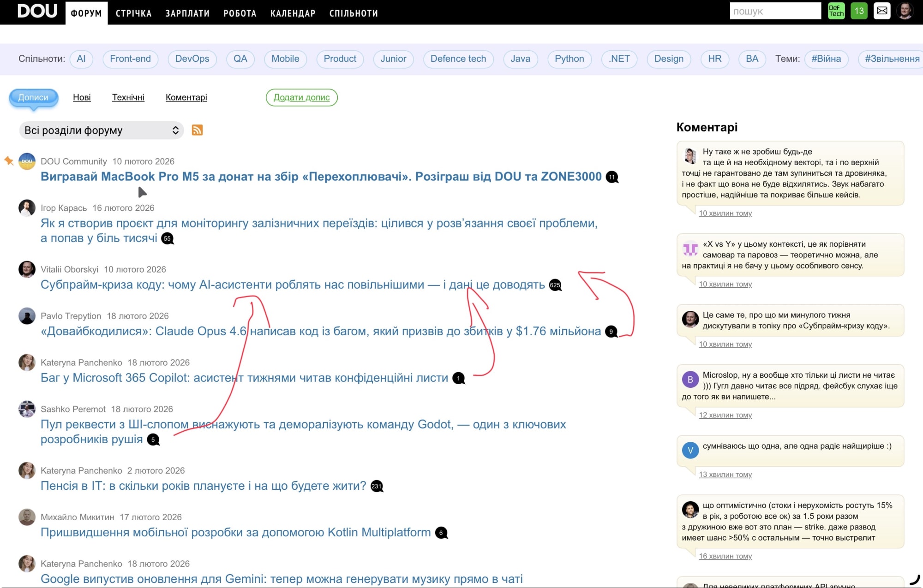This screenshot has height=588, width=923.
Task: Open 'Календар' in top navigation
Action: [293, 13]
